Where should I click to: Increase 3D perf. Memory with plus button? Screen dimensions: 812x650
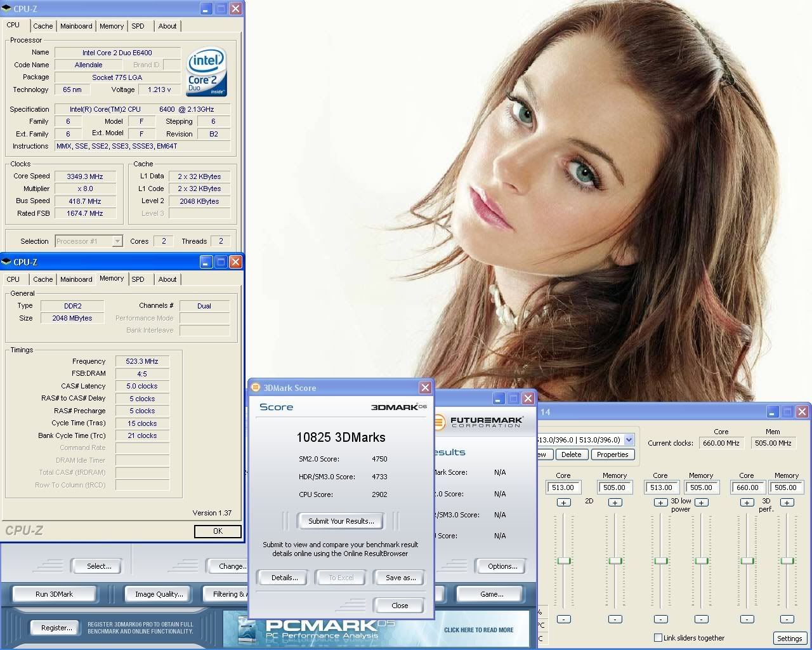787,502
